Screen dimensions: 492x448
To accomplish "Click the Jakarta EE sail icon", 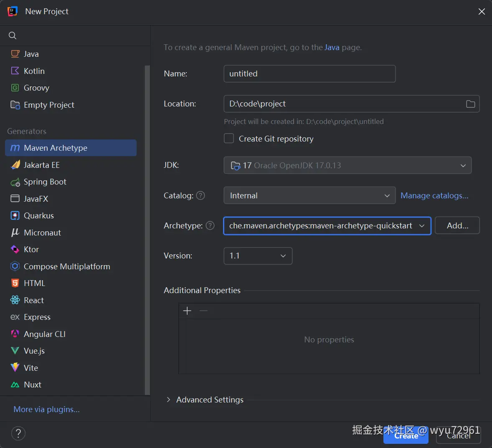I will tap(15, 165).
